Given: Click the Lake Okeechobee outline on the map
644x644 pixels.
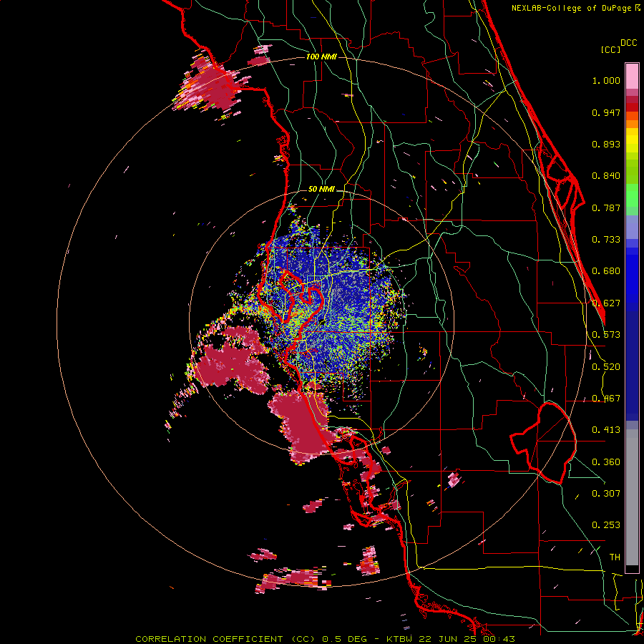Looking at the screenshot, I should (543, 443).
